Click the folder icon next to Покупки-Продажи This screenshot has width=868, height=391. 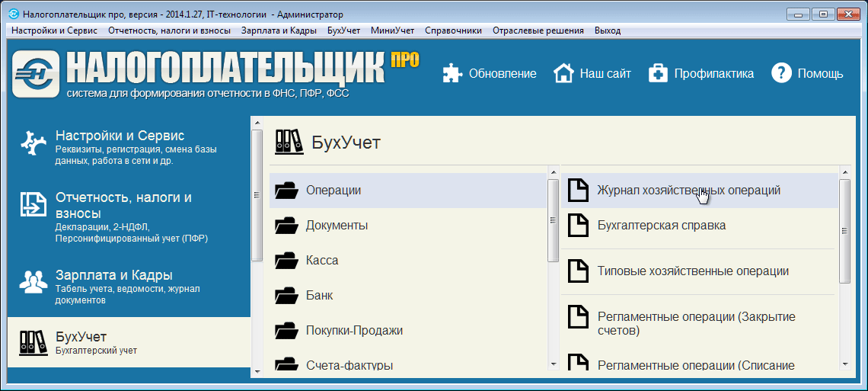286,331
